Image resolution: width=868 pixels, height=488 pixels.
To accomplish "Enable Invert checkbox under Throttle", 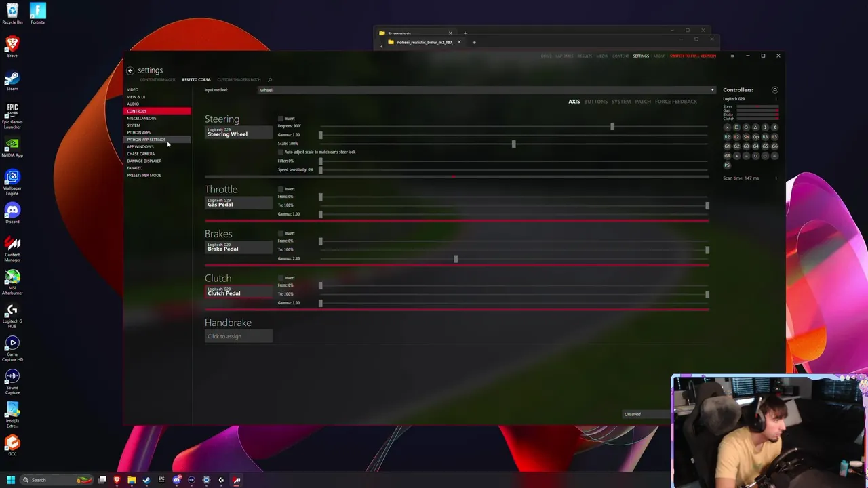I will point(281,189).
